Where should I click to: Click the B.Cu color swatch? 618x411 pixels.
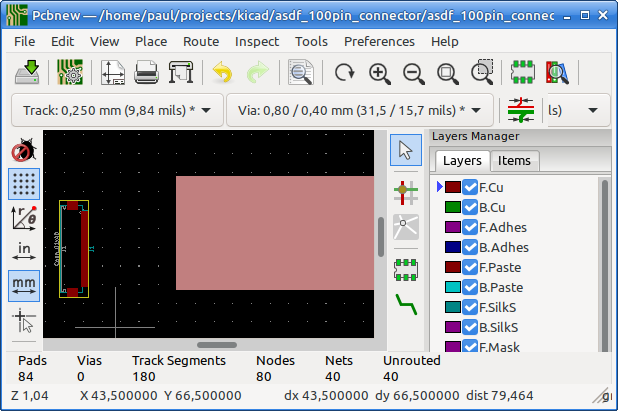point(453,207)
